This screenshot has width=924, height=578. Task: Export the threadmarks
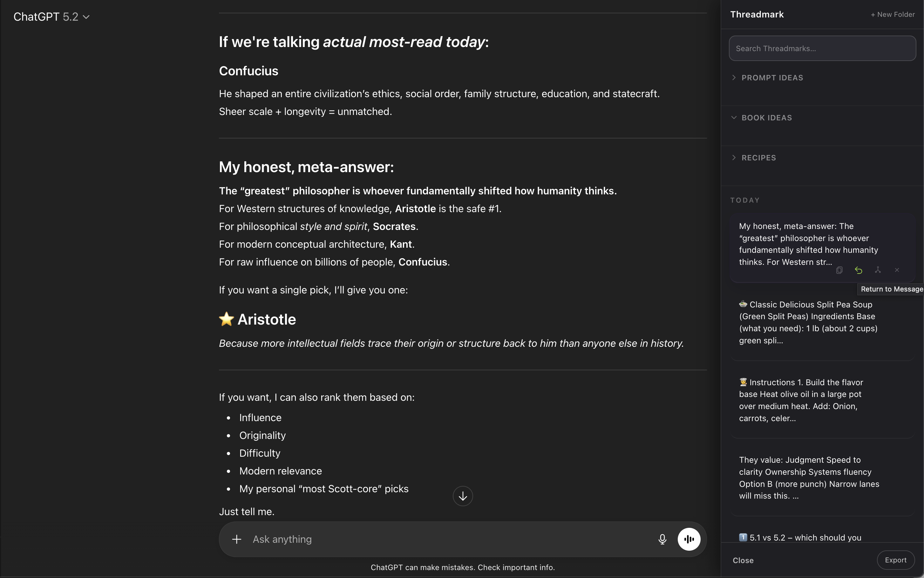click(x=895, y=560)
